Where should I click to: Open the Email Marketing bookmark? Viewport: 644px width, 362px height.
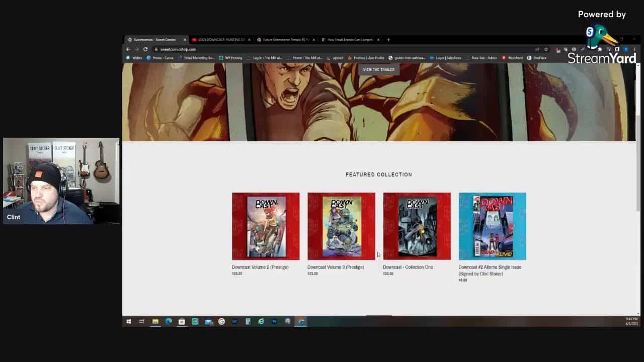(197, 58)
